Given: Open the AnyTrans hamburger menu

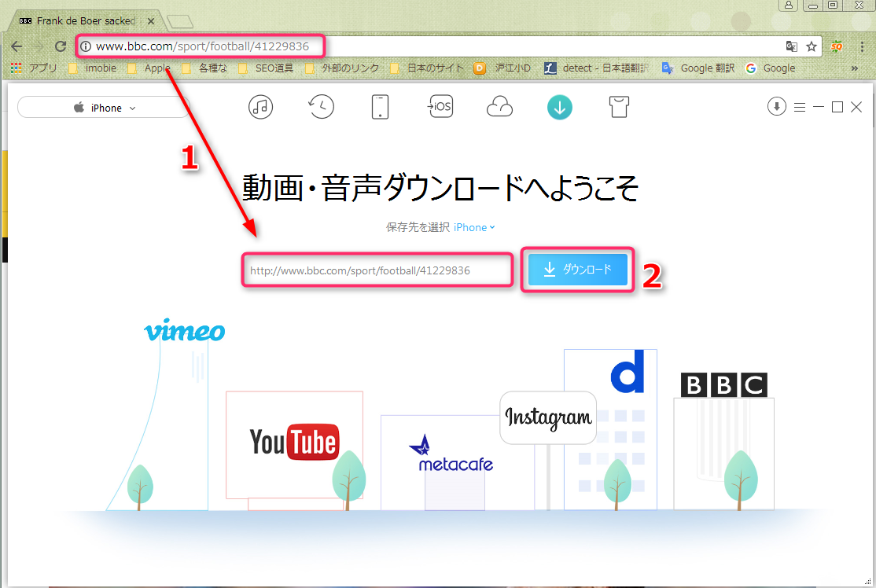Looking at the screenshot, I should 800,107.
